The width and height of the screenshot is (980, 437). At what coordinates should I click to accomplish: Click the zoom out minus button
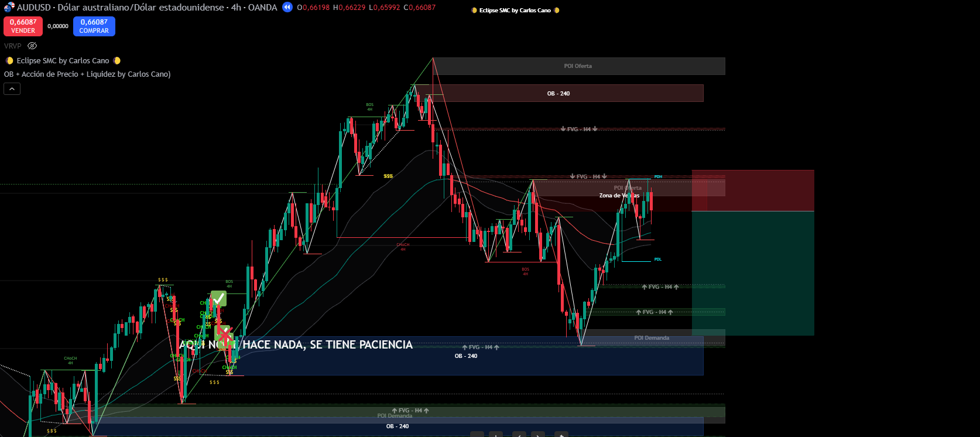pyautogui.click(x=477, y=435)
